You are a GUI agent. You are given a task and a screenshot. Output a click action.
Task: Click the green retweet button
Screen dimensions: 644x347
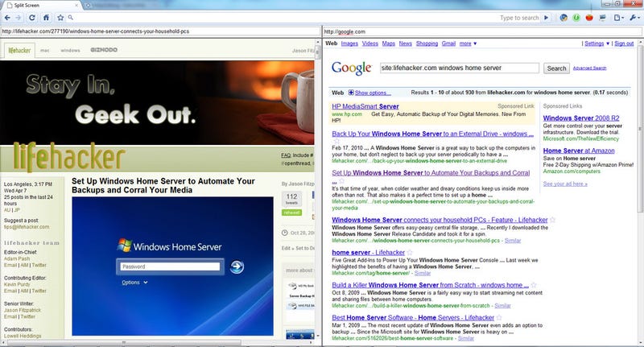click(x=292, y=213)
